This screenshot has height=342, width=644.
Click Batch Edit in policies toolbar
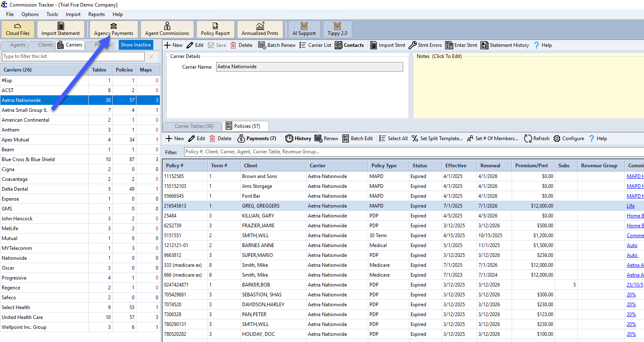(358, 139)
